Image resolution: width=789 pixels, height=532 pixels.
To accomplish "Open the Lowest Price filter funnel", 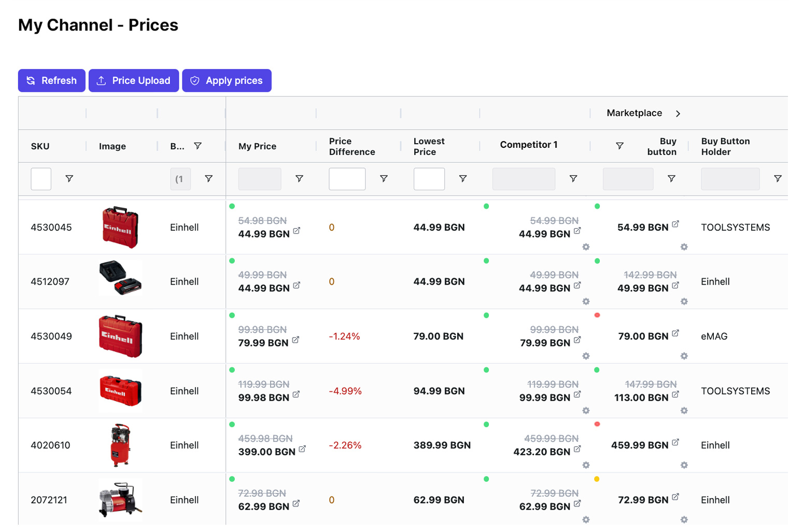I will [x=463, y=178].
